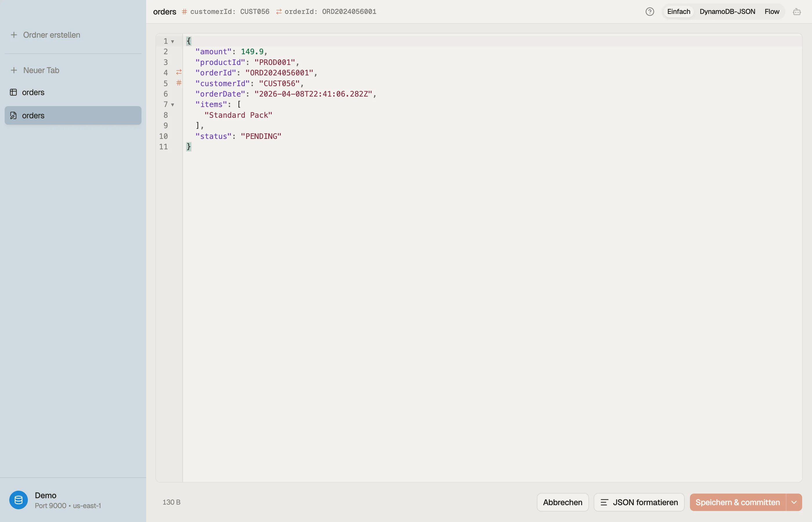Click the JSON formatieren button

click(x=639, y=502)
